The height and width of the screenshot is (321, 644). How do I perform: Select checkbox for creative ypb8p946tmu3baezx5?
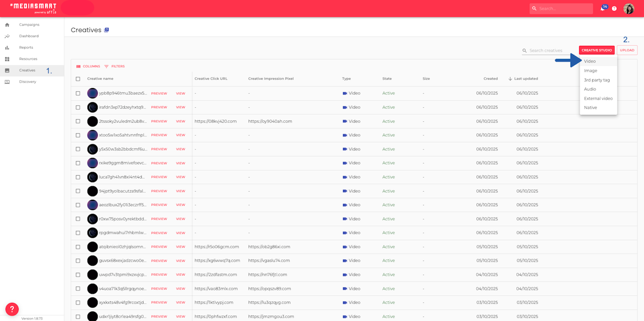78,94
